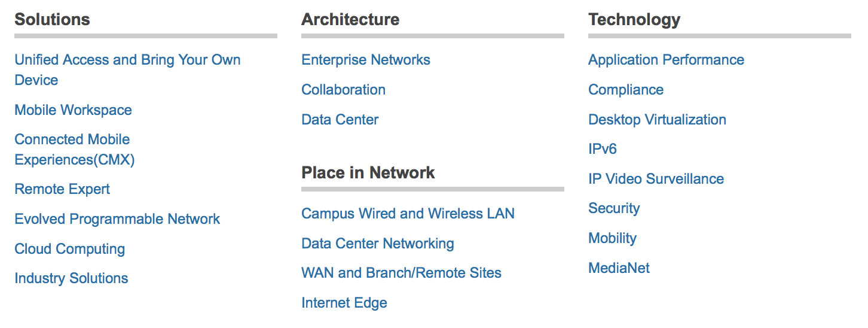Image resolution: width=868 pixels, height=328 pixels.
Task: Open the Desktop Virtualization link
Action: click(658, 120)
